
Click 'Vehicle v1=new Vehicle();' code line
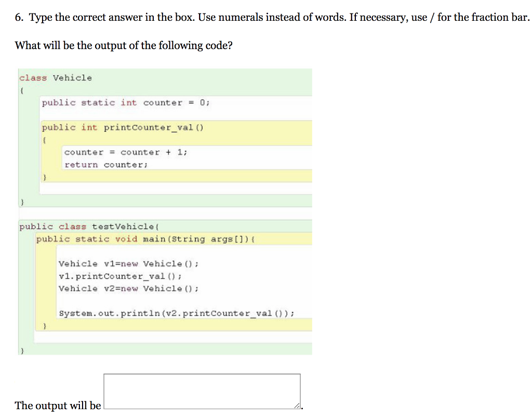point(129,264)
